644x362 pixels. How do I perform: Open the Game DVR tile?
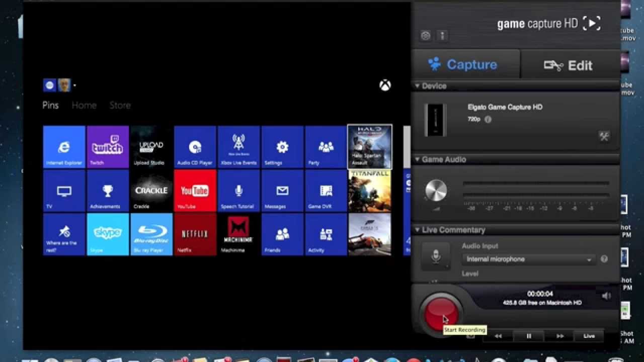click(x=326, y=191)
